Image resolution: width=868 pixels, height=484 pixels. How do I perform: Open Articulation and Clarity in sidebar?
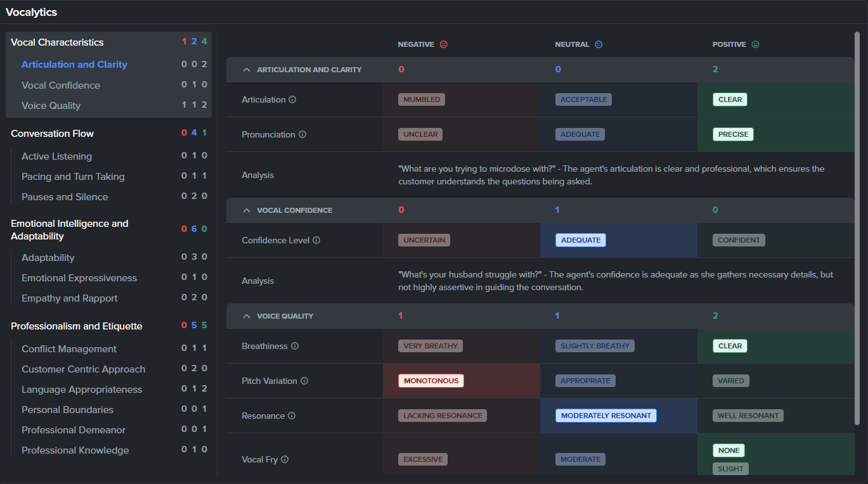[x=74, y=65]
